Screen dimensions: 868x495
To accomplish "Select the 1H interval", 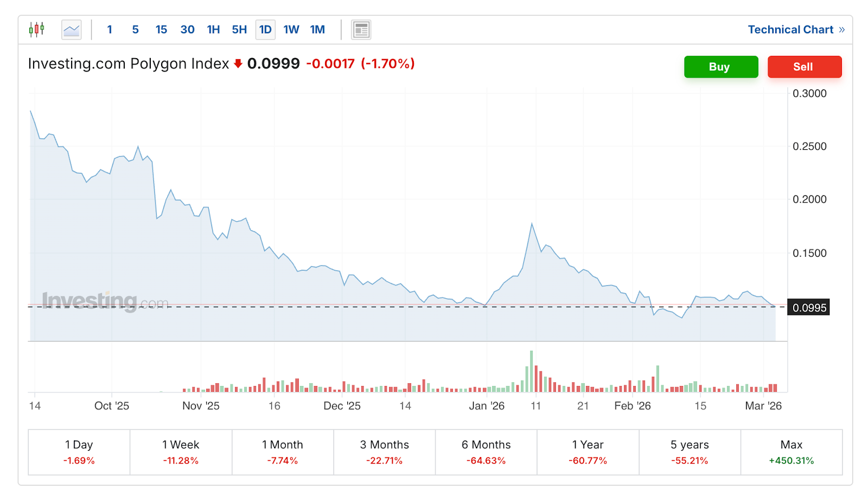I will click(213, 29).
